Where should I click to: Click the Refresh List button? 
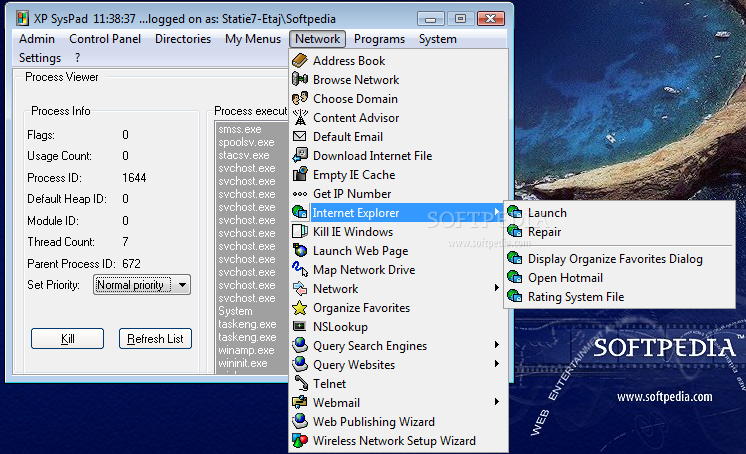coord(155,338)
